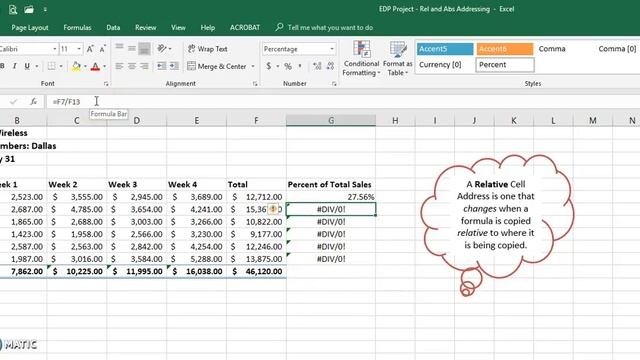The height and width of the screenshot is (360, 640).
Task: Open the Underline style dropdown arrow
Action: coord(37,66)
